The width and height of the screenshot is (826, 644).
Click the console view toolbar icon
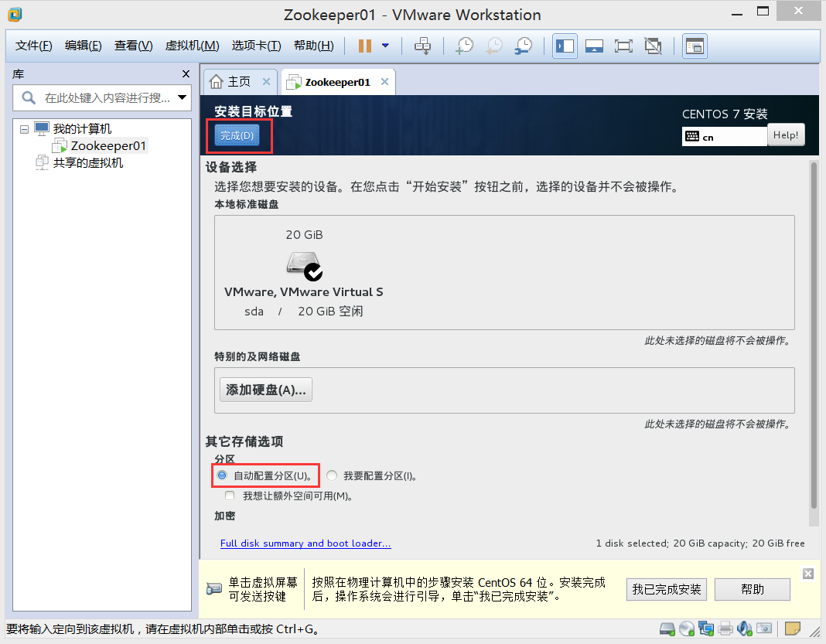pyautogui.click(x=695, y=46)
